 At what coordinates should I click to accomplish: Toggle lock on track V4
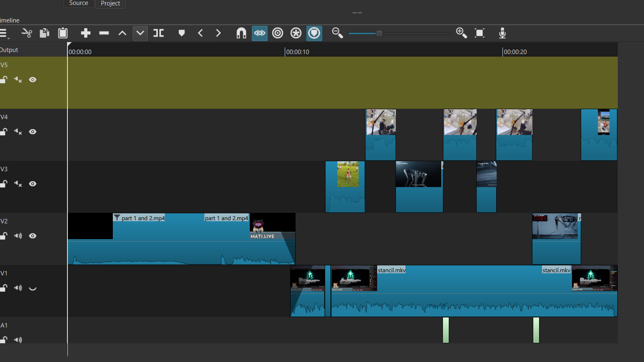click(x=4, y=132)
